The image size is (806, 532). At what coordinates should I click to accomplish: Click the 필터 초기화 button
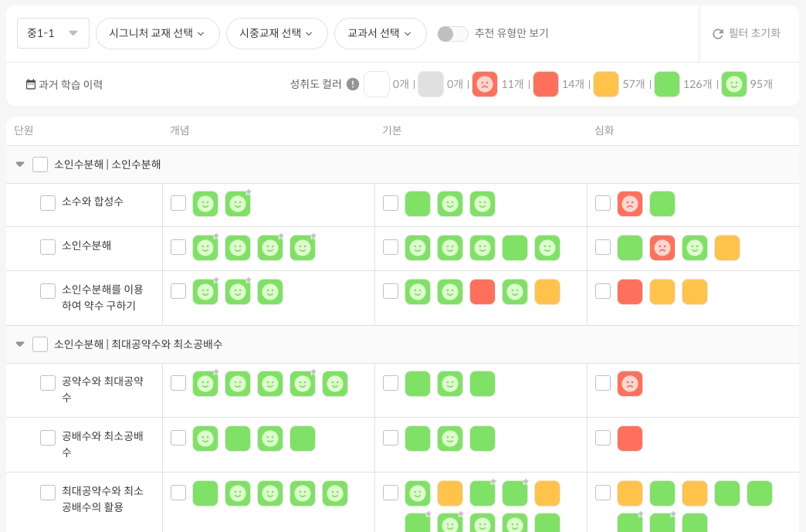[747, 33]
